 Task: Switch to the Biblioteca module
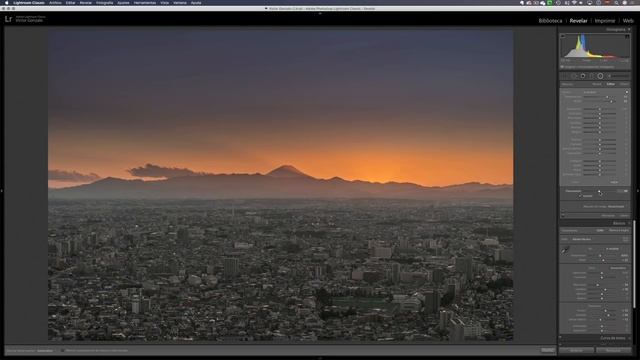tap(550, 20)
